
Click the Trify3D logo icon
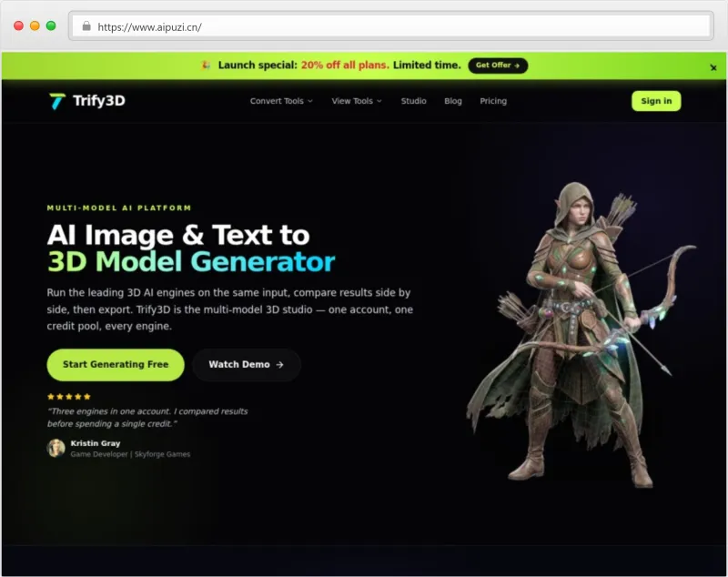pos(57,101)
